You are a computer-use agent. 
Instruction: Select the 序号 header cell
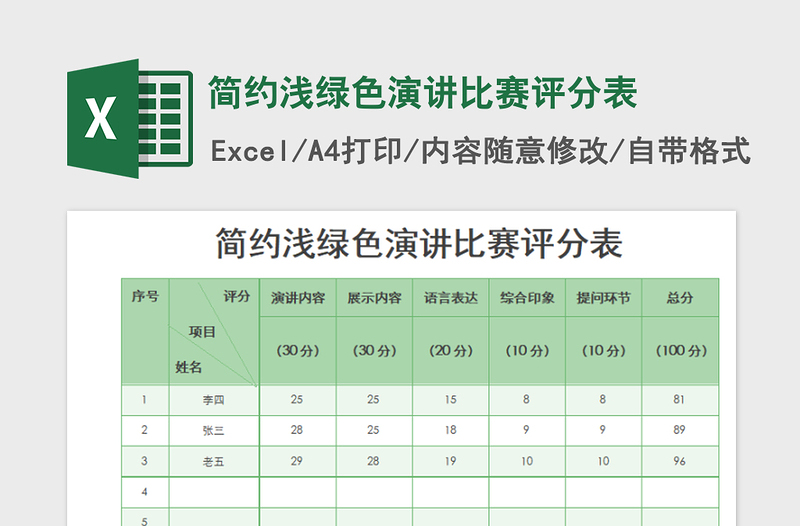[145, 332]
